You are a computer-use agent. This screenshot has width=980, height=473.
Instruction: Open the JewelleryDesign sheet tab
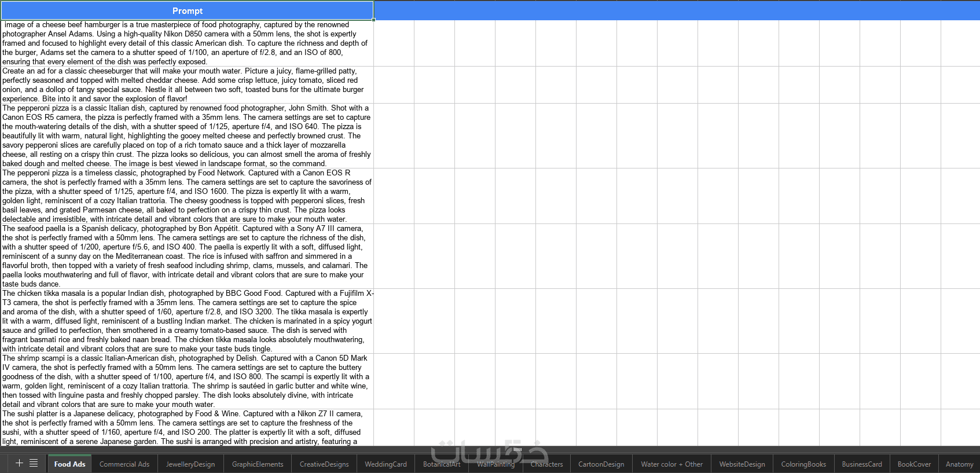190,464
